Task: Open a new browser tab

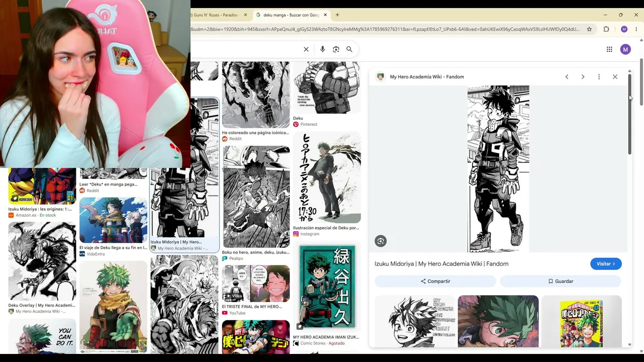Action: click(x=337, y=15)
